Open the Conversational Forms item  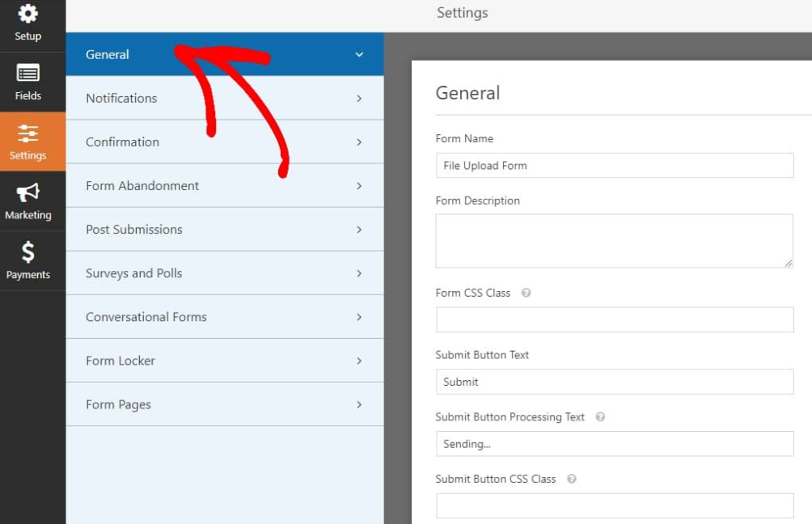(225, 317)
